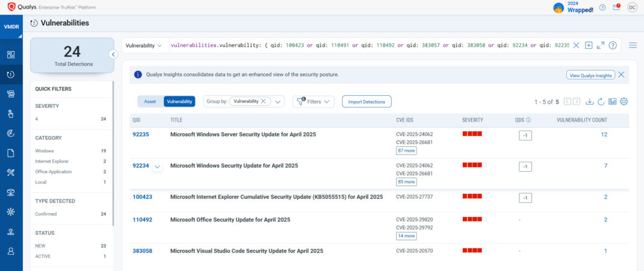Switch to Asset view toggle
644x271 pixels.
tap(150, 102)
